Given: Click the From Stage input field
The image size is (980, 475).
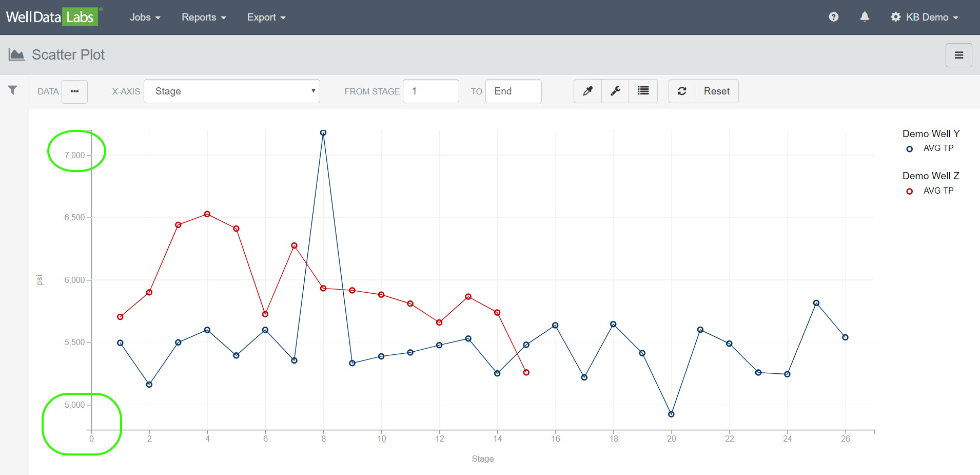Looking at the screenshot, I should (x=430, y=91).
